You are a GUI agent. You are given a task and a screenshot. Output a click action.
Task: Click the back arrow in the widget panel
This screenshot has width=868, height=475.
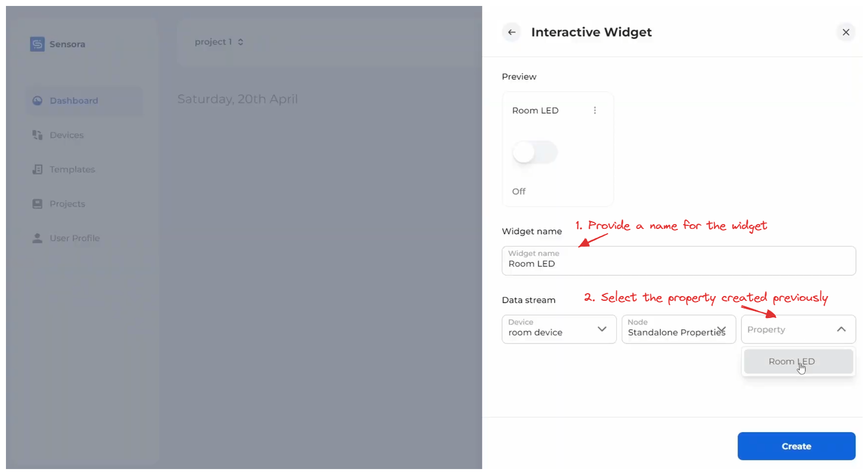point(511,32)
